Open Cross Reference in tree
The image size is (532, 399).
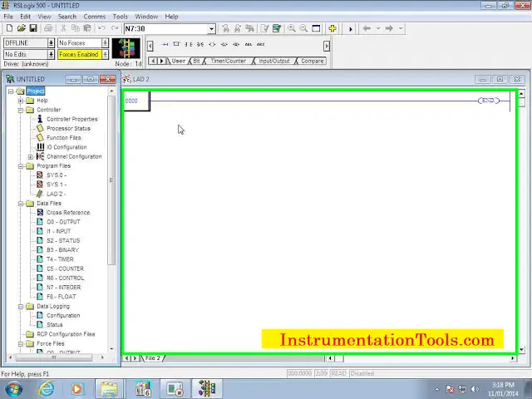(x=68, y=213)
